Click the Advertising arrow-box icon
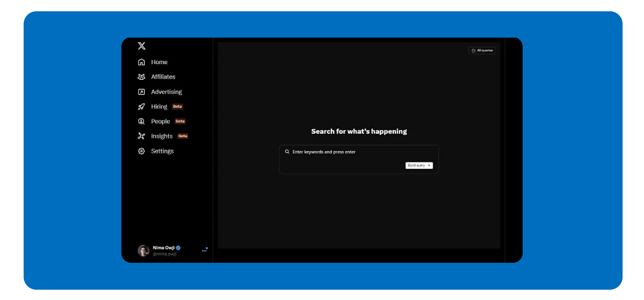This screenshot has height=300, width=644. tap(141, 92)
